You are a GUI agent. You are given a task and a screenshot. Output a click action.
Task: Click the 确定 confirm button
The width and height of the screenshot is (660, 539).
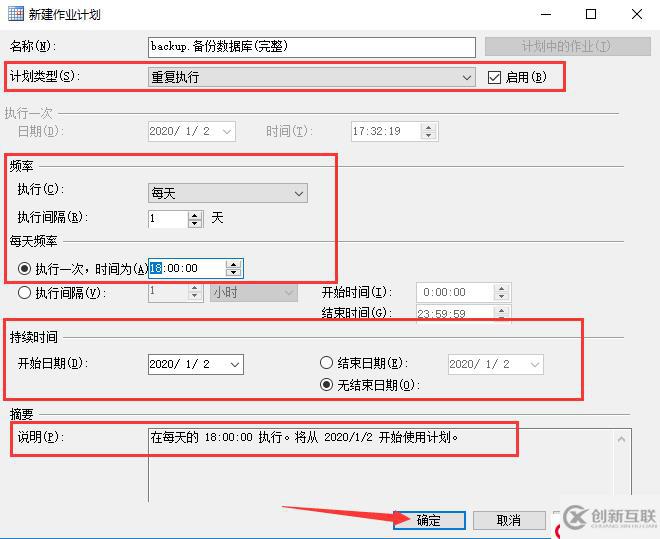tap(429, 520)
